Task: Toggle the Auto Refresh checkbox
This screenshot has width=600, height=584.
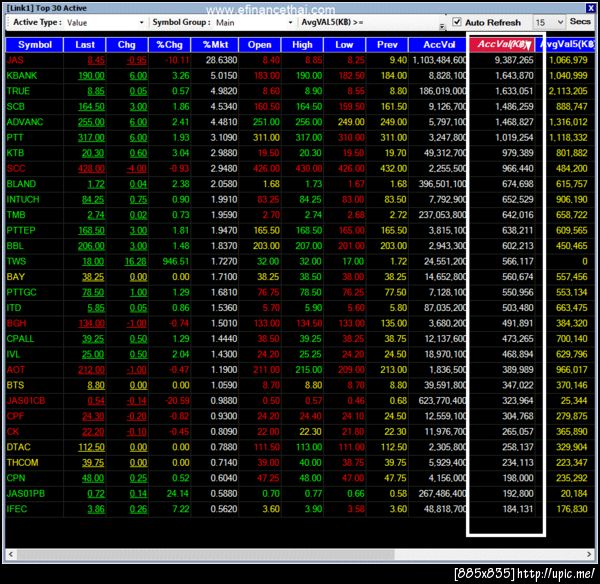Action: point(457,22)
